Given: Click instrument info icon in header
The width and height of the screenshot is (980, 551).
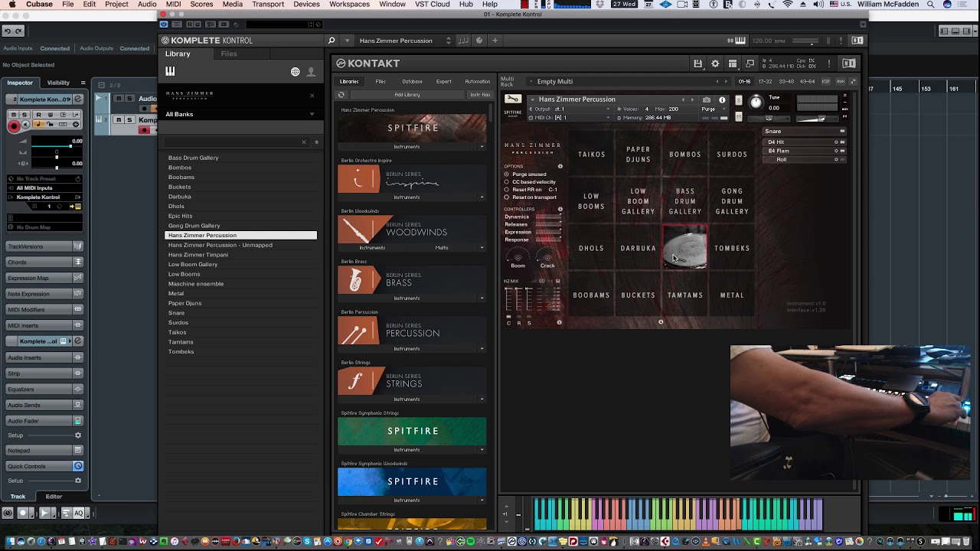Looking at the screenshot, I should [722, 100].
